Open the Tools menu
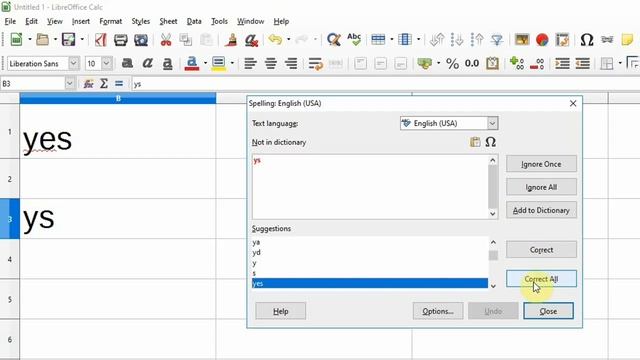This screenshot has width=640, height=360. (219, 21)
